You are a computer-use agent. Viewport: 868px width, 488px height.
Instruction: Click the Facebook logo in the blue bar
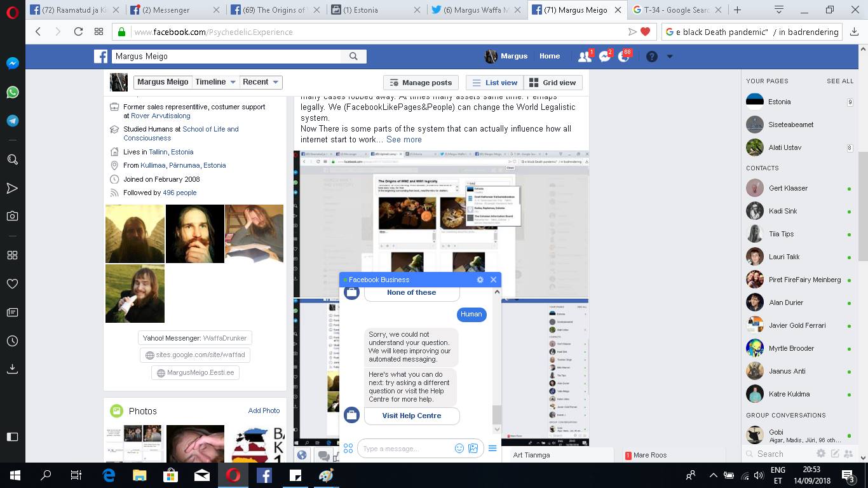(x=101, y=57)
